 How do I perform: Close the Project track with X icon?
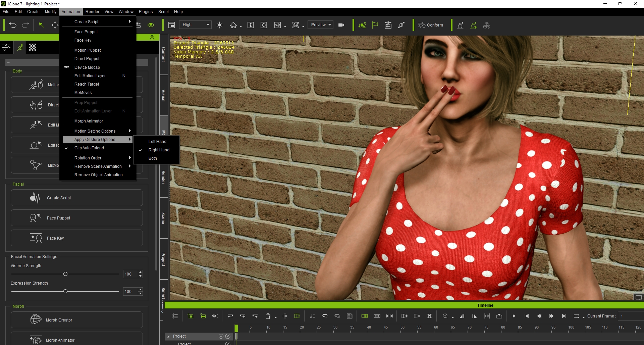[x=228, y=336]
